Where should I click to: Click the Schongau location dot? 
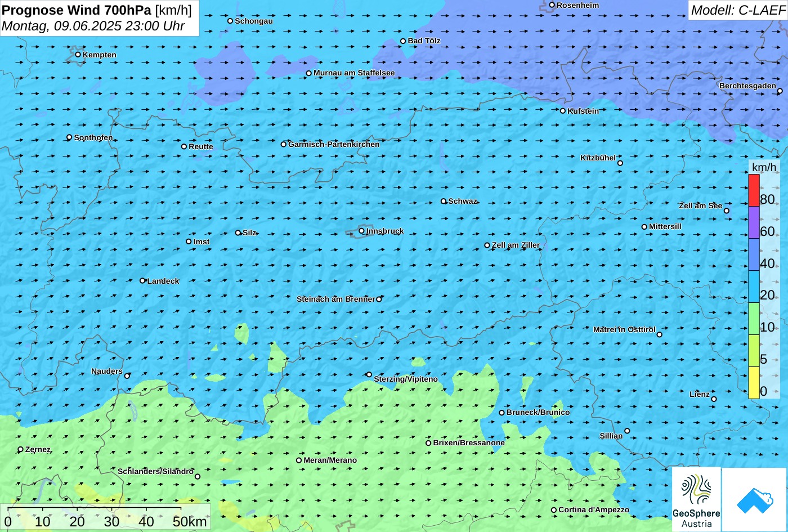pyautogui.click(x=230, y=21)
